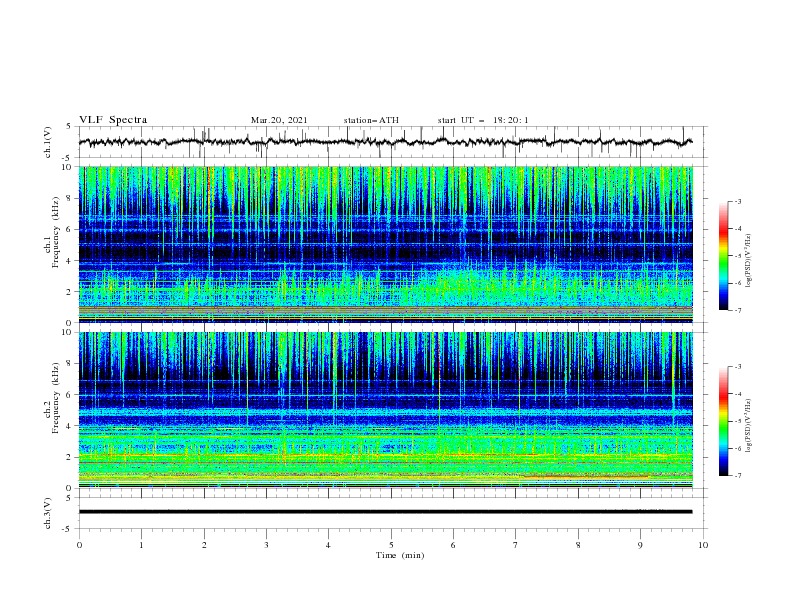The image size is (792, 612).
Task: Click the ch.2 frequency axis tick "8"
Action: tap(70, 364)
